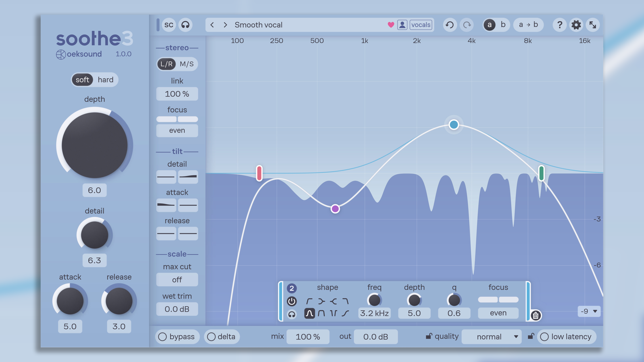
Task: Enable the delta toggle
Action: click(222, 337)
